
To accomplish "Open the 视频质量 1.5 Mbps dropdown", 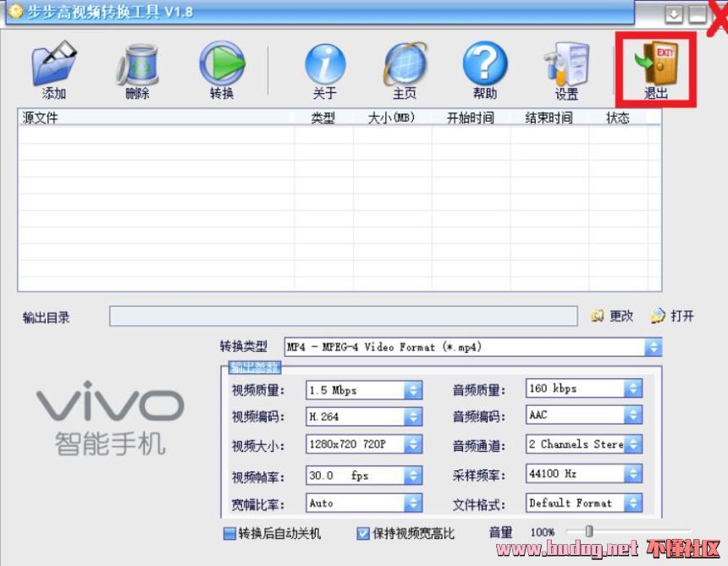I will (412, 390).
